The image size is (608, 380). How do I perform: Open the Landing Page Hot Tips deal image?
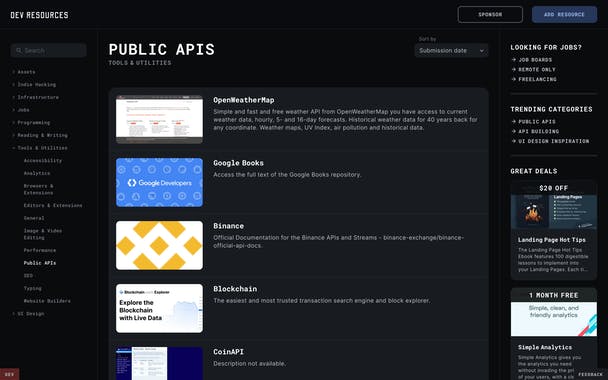(554, 212)
